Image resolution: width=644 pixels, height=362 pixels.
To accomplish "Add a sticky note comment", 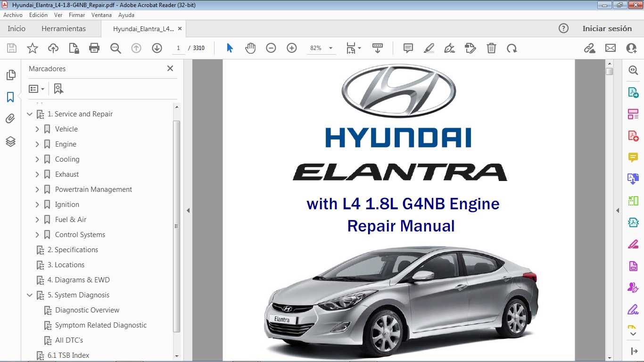I will click(x=408, y=48).
